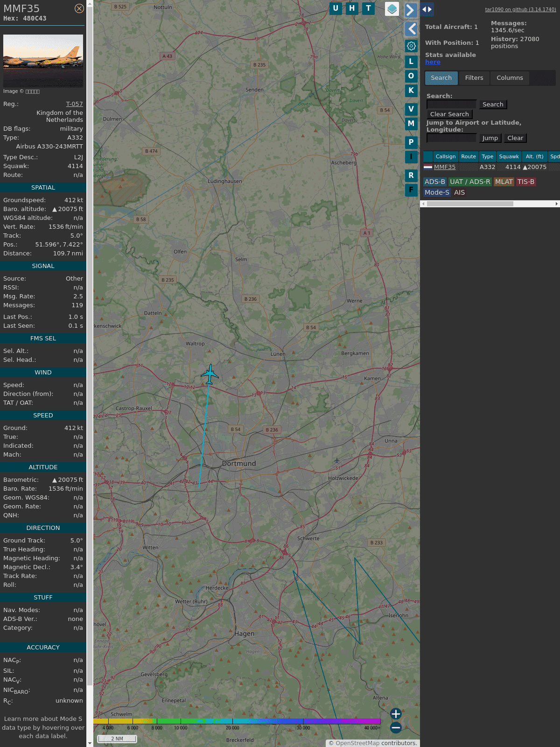Click the table horizontal scrollbar
Viewport: 560px width, 747px height.
[470, 204]
